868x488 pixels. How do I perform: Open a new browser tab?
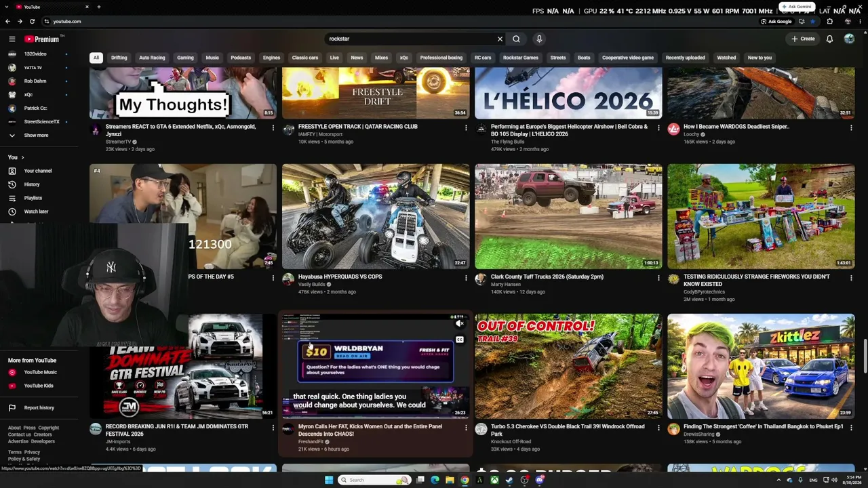click(99, 7)
